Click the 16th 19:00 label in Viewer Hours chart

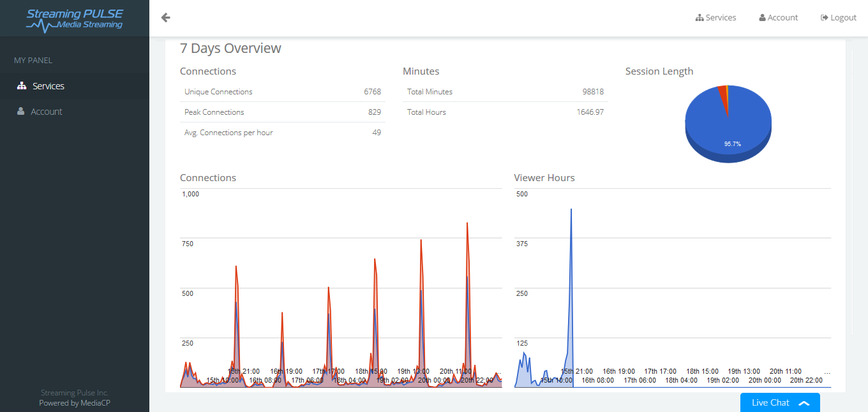(x=619, y=371)
